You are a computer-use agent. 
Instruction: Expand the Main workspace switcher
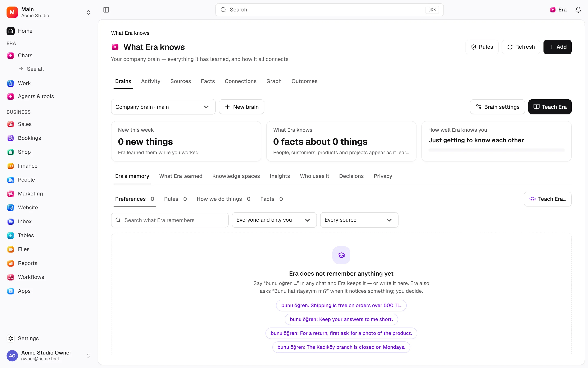[x=49, y=12]
